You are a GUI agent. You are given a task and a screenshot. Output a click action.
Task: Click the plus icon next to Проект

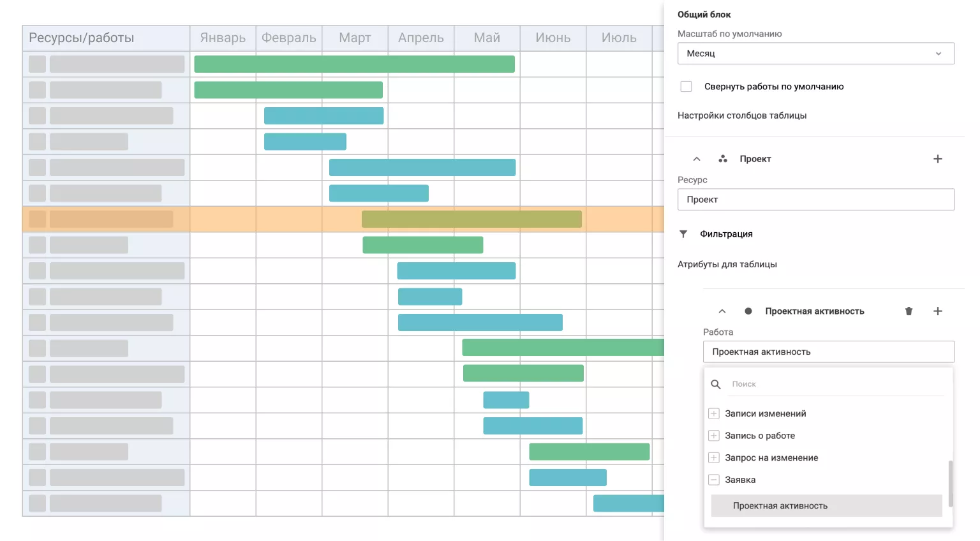pyautogui.click(x=937, y=159)
